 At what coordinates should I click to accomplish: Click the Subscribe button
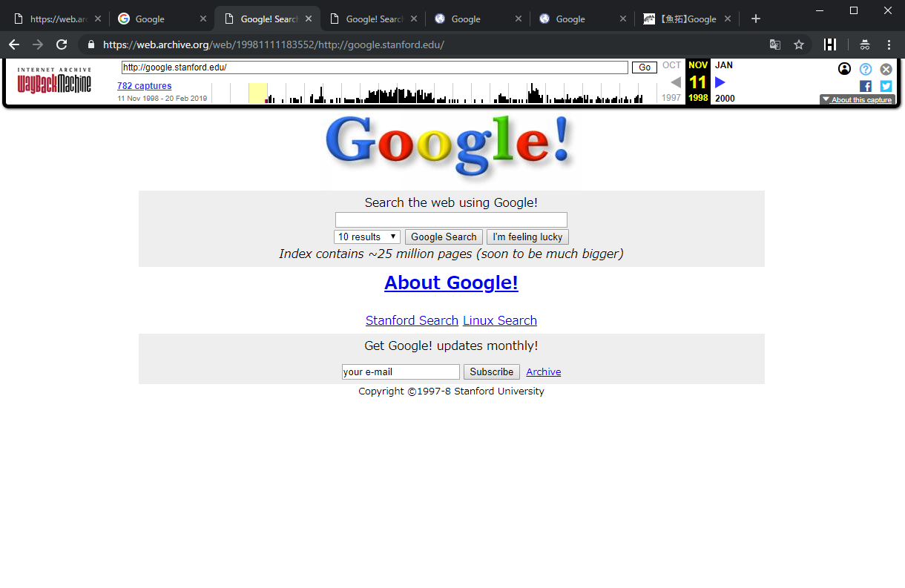pos(491,372)
